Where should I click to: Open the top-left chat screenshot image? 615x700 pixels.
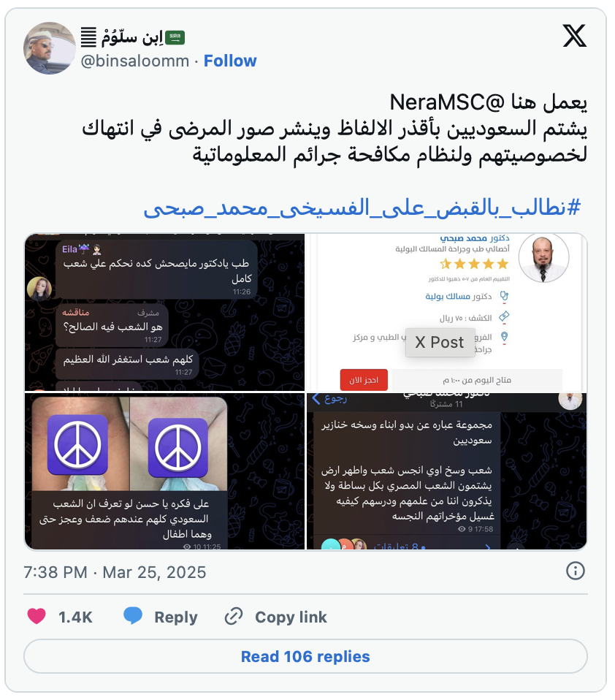point(164,312)
